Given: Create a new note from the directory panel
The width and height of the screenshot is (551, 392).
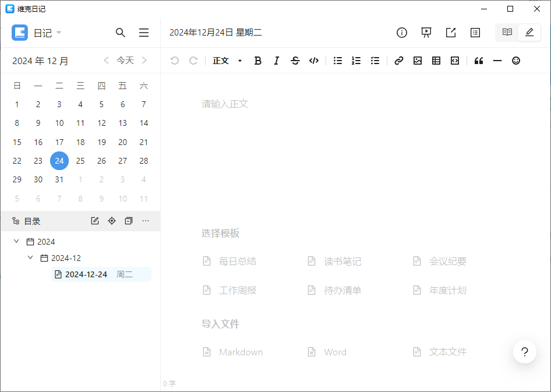Looking at the screenshot, I should point(94,221).
